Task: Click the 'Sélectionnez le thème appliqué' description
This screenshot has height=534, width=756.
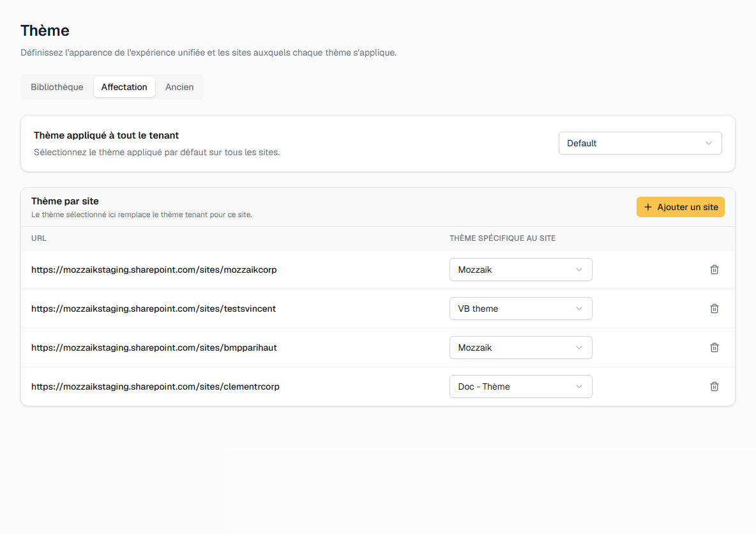Action: pos(156,153)
